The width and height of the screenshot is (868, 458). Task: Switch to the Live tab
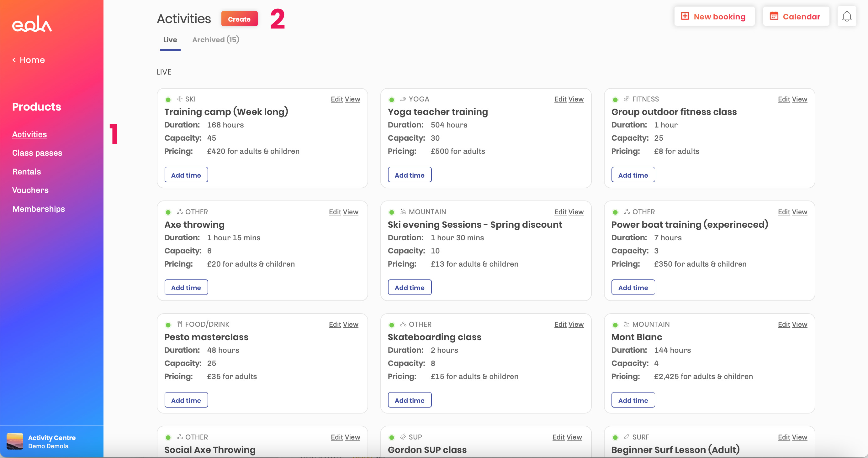pyautogui.click(x=170, y=40)
